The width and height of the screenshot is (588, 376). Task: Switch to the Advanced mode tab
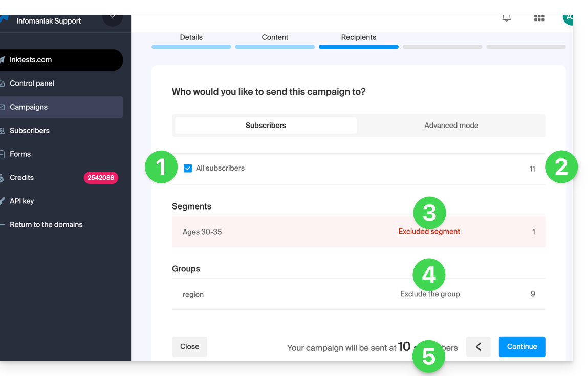451,126
